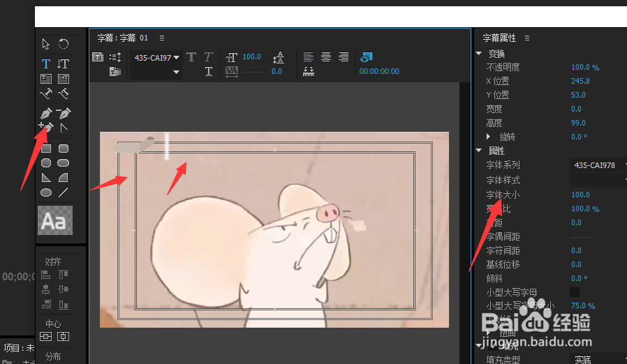The height and width of the screenshot is (364, 627).
Task: Select the Wedge triangle tool
Action: point(46,178)
